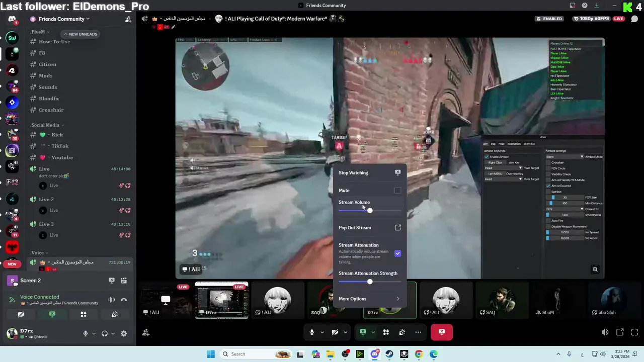Click the zoom magnifier on the stream
This screenshot has width=644, height=362.
click(595, 269)
